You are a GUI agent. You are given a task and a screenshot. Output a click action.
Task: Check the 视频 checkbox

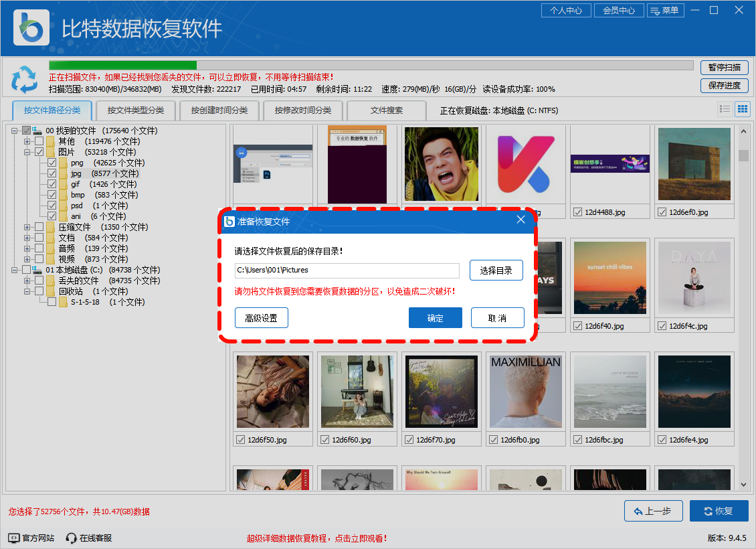[39, 259]
